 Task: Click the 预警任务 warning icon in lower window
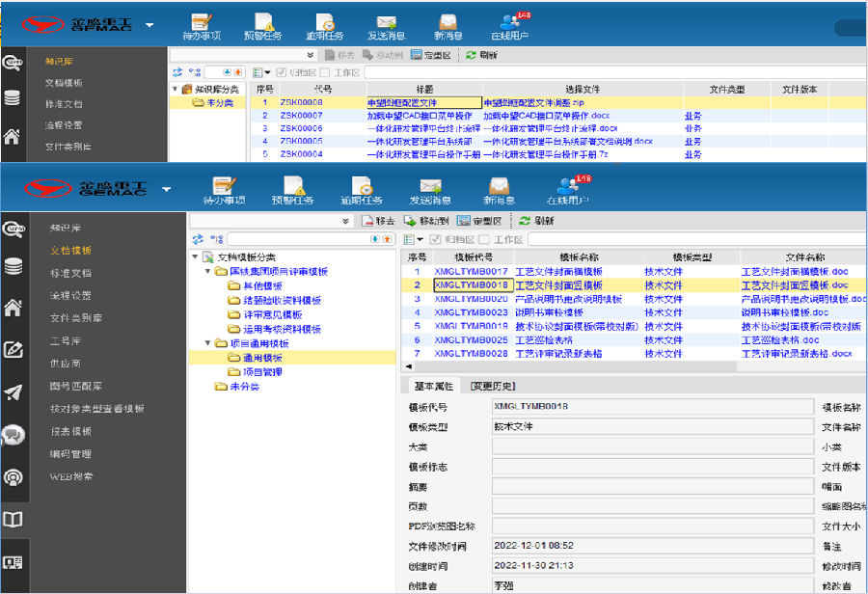coord(292,190)
